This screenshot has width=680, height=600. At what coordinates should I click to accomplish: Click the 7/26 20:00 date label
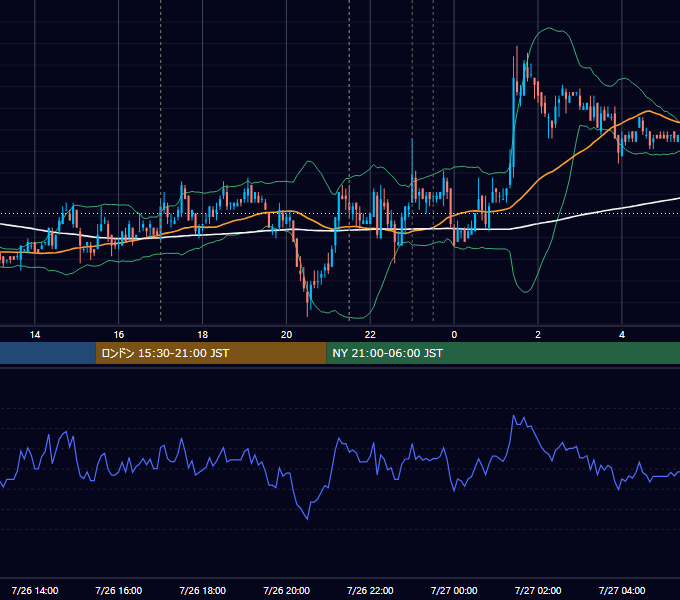(x=286, y=590)
